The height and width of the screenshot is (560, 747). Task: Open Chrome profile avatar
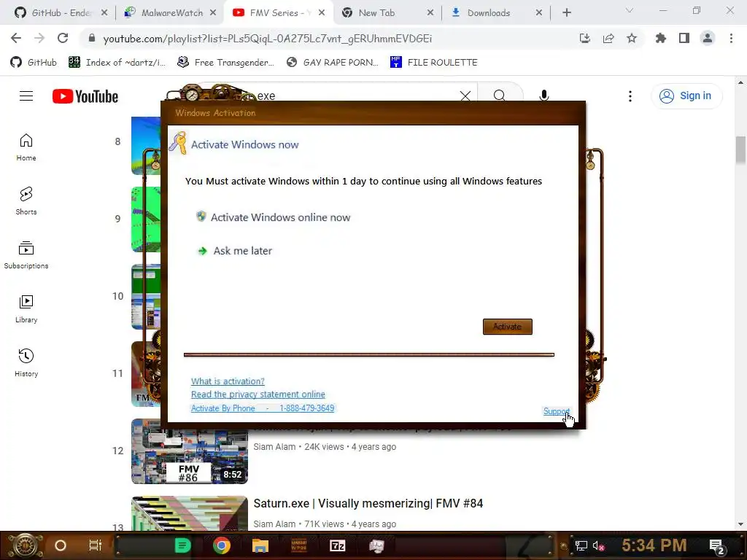708,39
